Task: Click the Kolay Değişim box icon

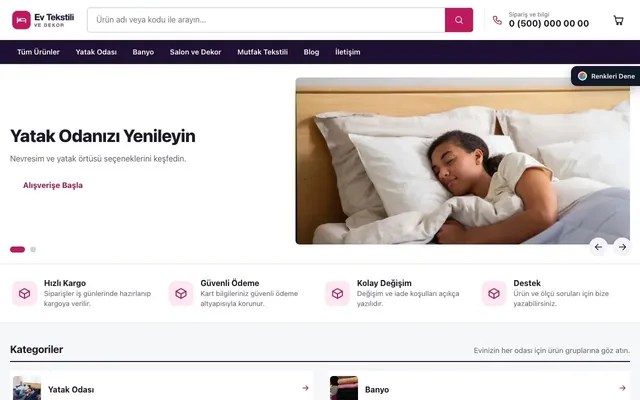Action: 338,293
